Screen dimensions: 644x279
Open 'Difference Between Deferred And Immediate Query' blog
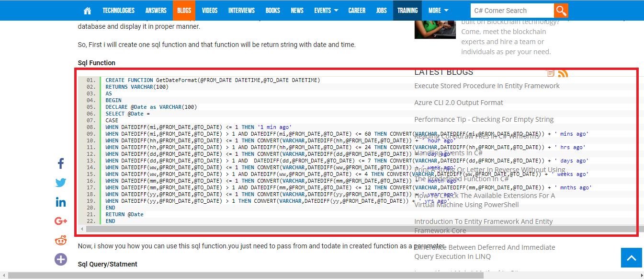(x=485, y=252)
